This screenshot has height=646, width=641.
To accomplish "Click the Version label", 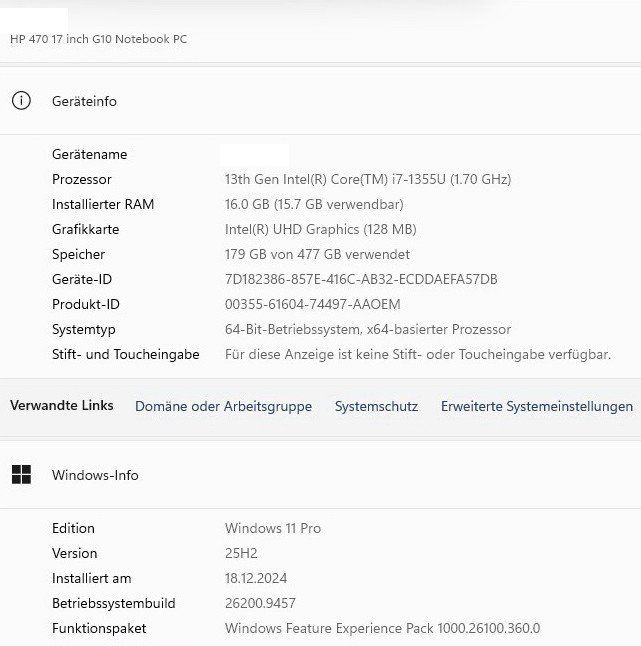I will (75, 553).
